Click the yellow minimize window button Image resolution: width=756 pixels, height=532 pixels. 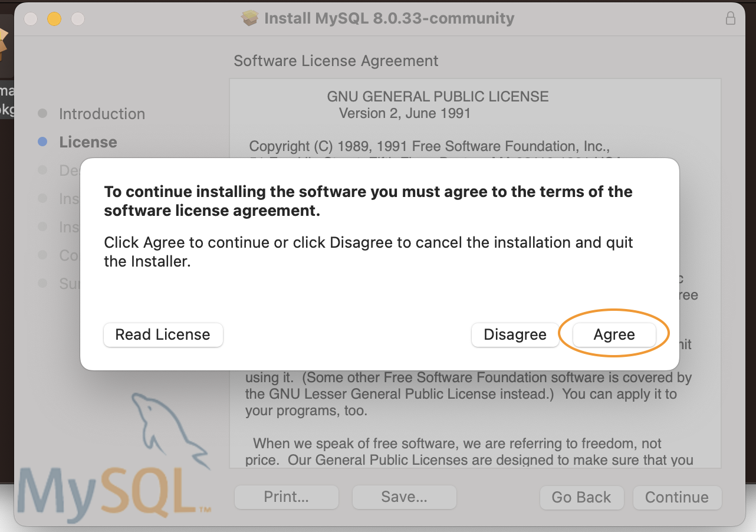54,19
